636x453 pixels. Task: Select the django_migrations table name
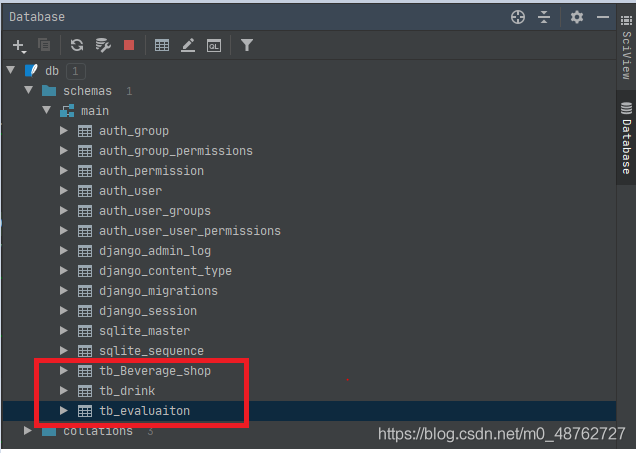[x=159, y=291]
